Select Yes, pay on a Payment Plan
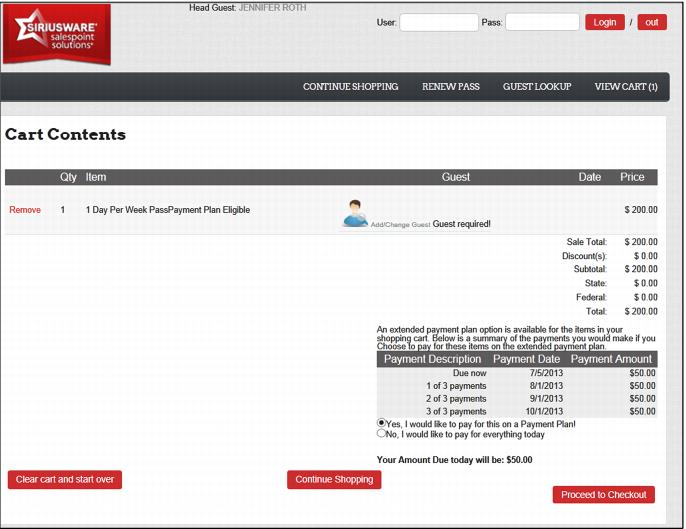 [x=381, y=423]
